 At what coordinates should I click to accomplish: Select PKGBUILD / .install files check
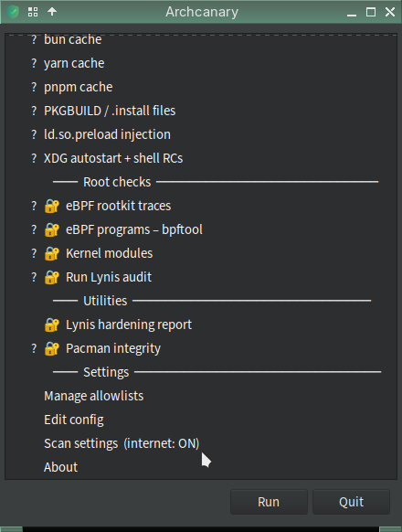[x=110, y=111]
